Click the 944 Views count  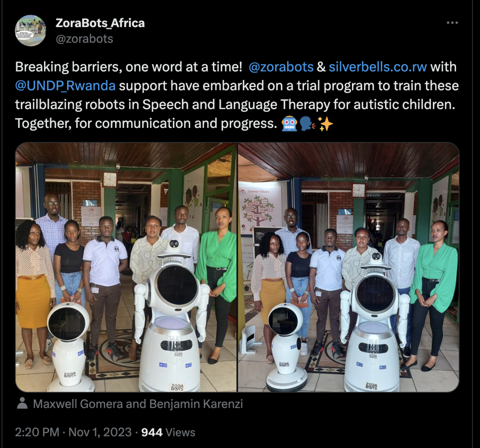click(x=168, y=432)
